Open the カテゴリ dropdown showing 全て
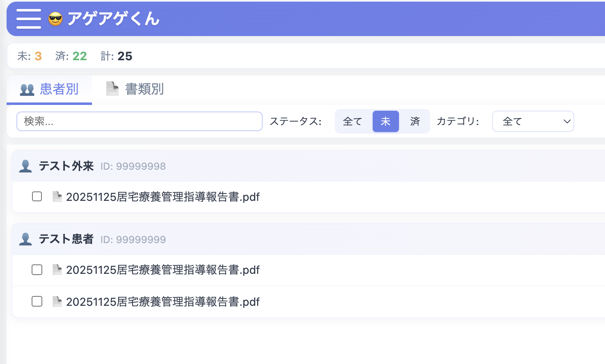The height and width of the screenshot is (364, 605). 533,121
